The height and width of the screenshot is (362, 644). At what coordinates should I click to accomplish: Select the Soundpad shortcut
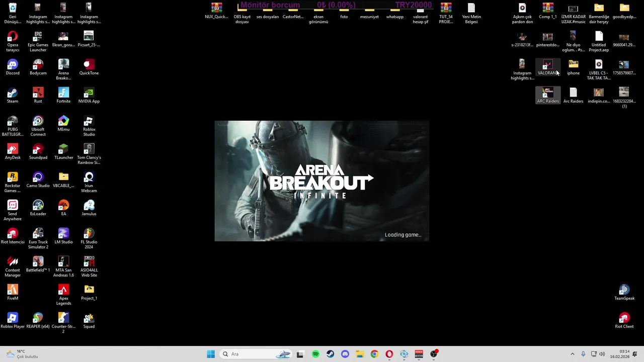click(x=38, y=151)
